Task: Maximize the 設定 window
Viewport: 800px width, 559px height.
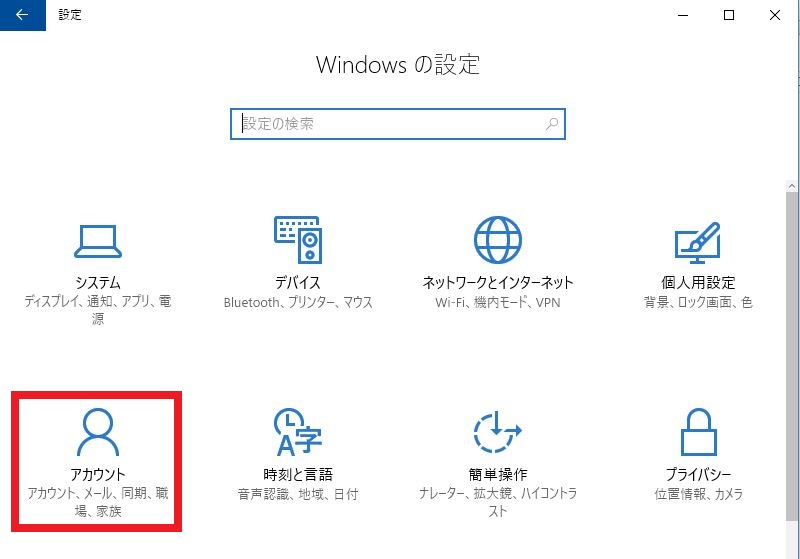Action: point(729,15)
